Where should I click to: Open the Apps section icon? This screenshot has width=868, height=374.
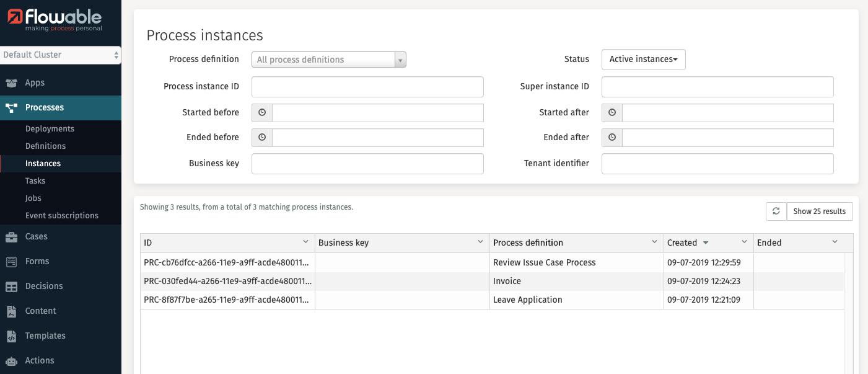[12, 82]
